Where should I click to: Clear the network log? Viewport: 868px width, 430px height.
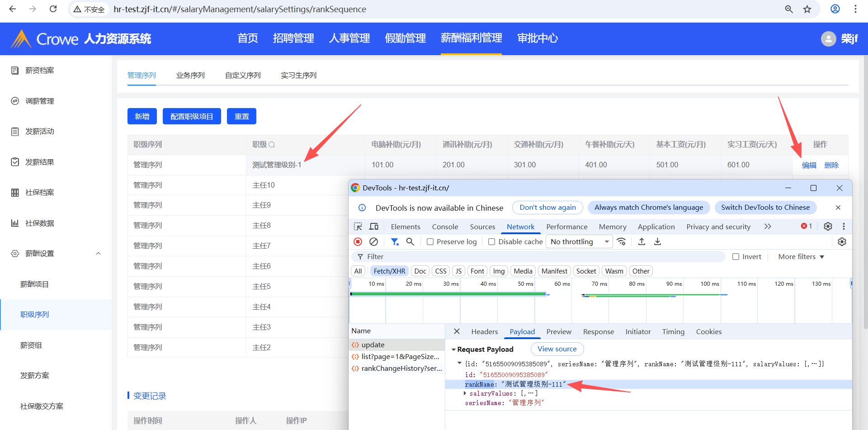point(373,242)
